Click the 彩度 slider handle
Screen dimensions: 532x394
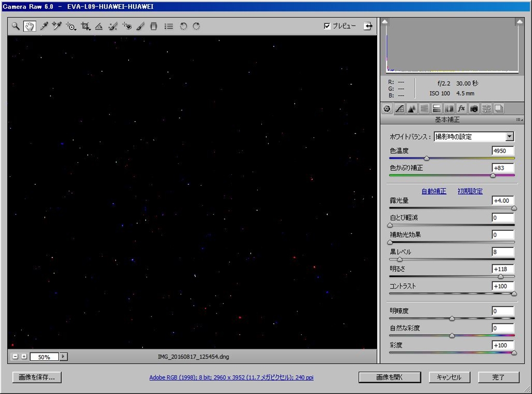click(x=514, y=352)
